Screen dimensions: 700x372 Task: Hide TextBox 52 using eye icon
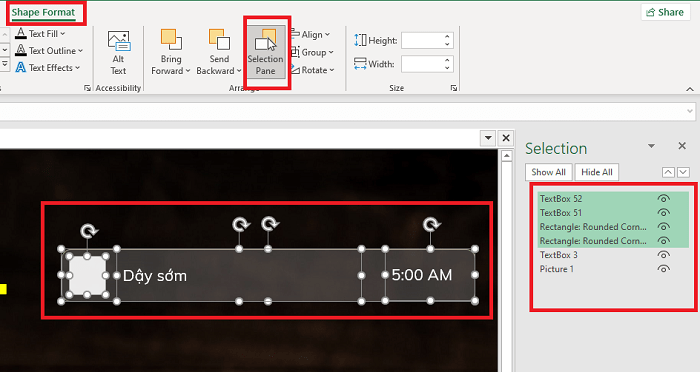(664, 199)
